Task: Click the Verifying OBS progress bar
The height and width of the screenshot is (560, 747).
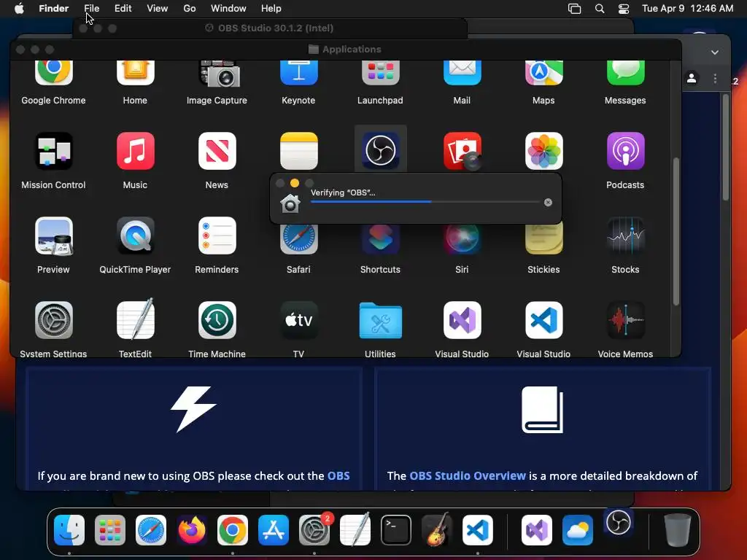Action: [x=425, y=202]
